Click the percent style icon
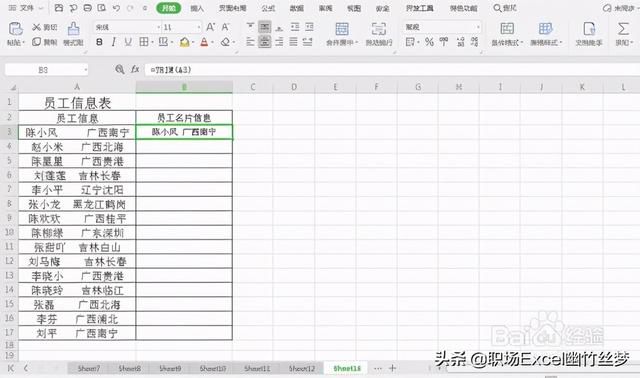The height and width of the screenshot is (378, 640). tap(429, 42)
